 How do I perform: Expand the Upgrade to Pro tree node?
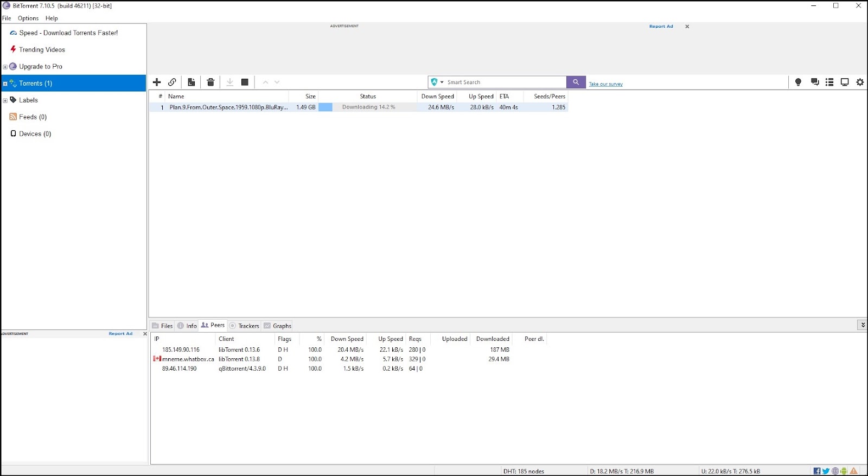pyautogui.click(x=5, y=67)
